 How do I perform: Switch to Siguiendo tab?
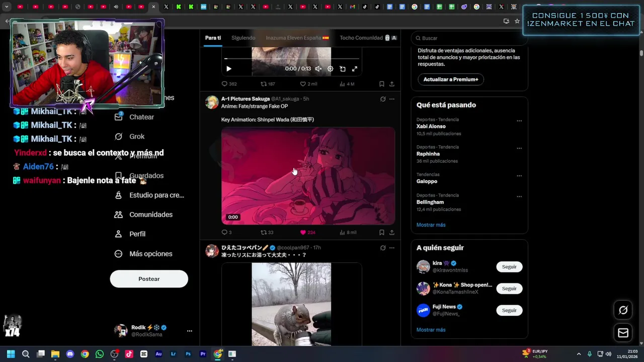click(243, 38)
